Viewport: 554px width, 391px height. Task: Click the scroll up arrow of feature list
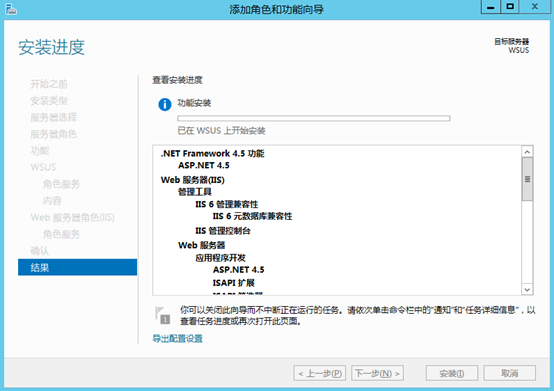(x=527, y=152)
